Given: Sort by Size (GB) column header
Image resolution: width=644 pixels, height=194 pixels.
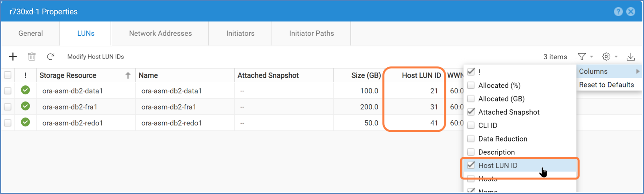Looking at the screenshot, I should tap(366, 75).
